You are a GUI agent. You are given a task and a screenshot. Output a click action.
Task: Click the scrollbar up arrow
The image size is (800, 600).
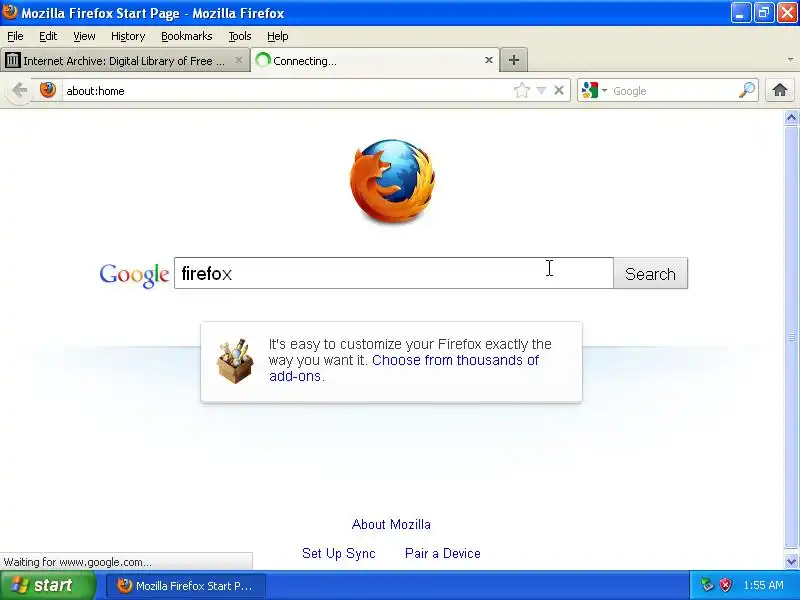point(791,118)
